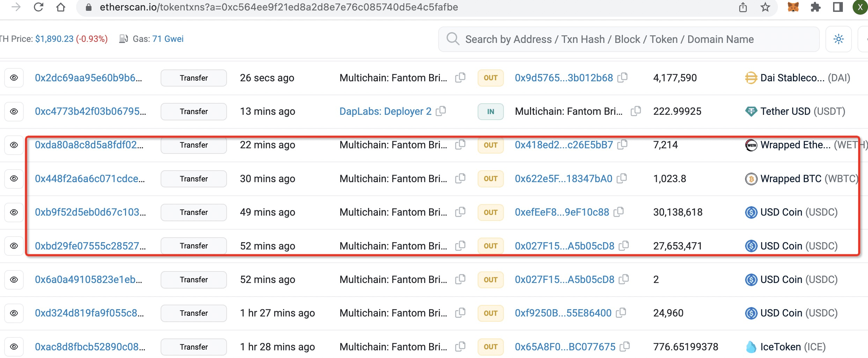
Task: Open the Wrapped Ether (WETH) token
Action: click(806, 145)
